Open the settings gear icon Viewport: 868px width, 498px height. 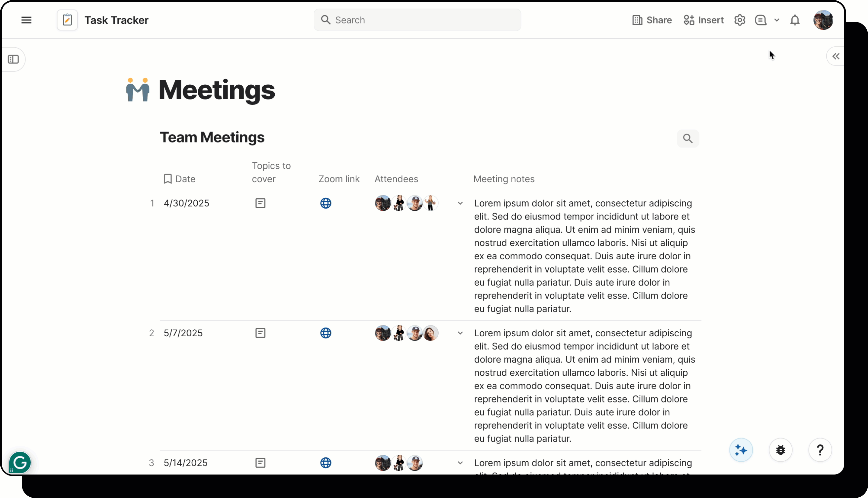tap(739, 20)
